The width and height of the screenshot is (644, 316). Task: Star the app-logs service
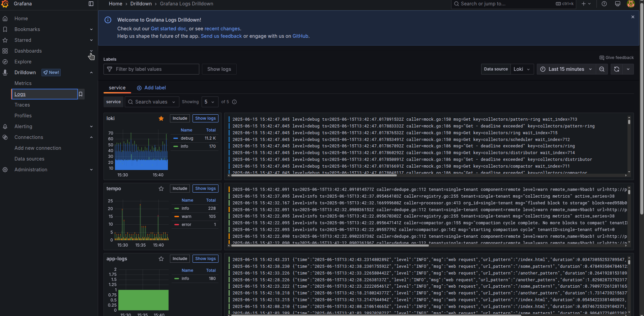[161, 259]
